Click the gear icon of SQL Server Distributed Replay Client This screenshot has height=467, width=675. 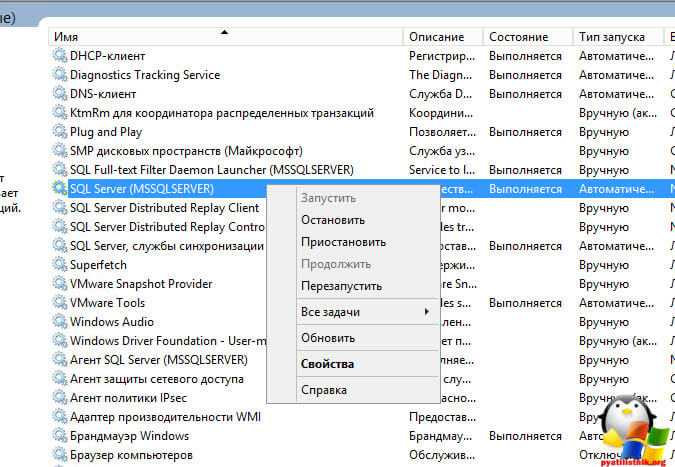click(59, 207)
